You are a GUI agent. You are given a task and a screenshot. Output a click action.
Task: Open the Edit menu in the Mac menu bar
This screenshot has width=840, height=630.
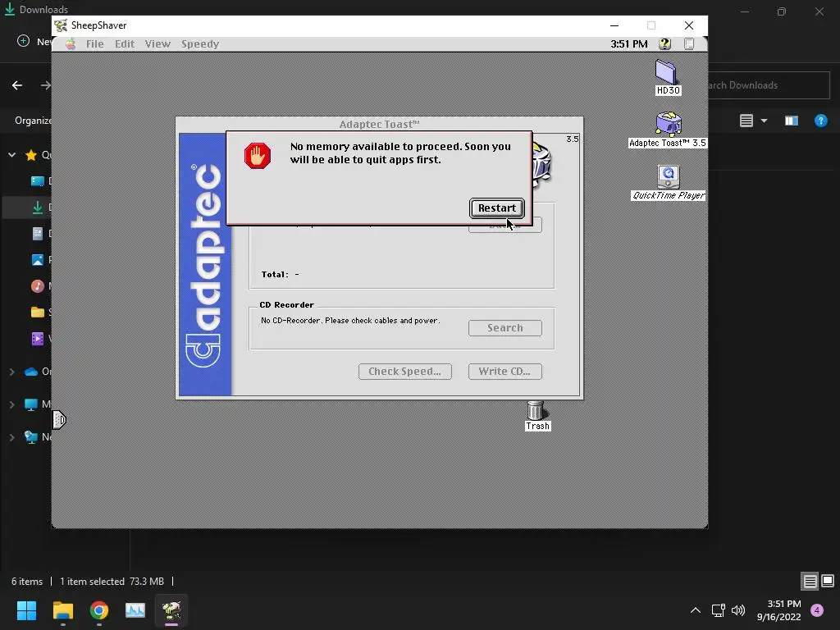click(x=125, y=44)
